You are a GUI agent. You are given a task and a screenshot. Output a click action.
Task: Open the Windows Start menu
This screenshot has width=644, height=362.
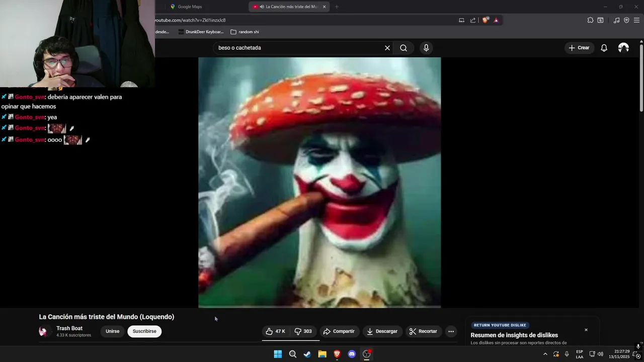278,354
